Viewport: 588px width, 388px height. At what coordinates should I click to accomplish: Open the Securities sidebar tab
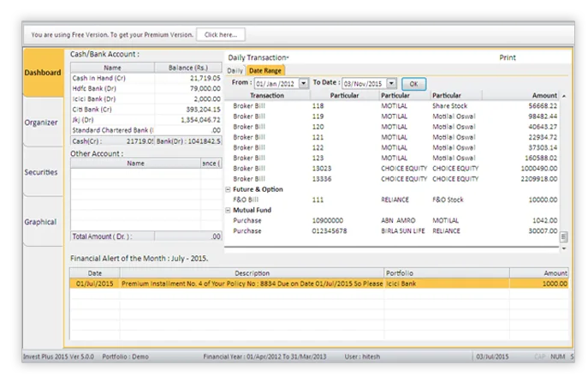41,172
